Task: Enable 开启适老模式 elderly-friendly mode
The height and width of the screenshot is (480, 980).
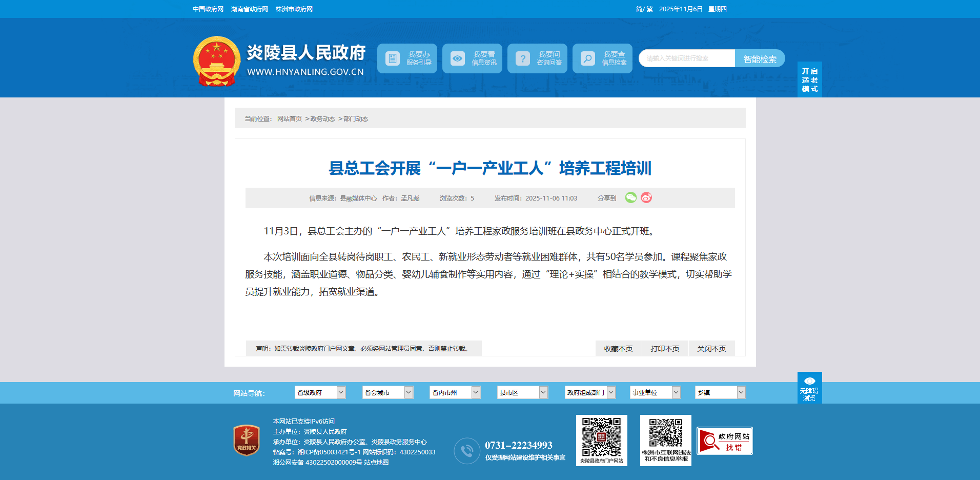Action: 809,79
